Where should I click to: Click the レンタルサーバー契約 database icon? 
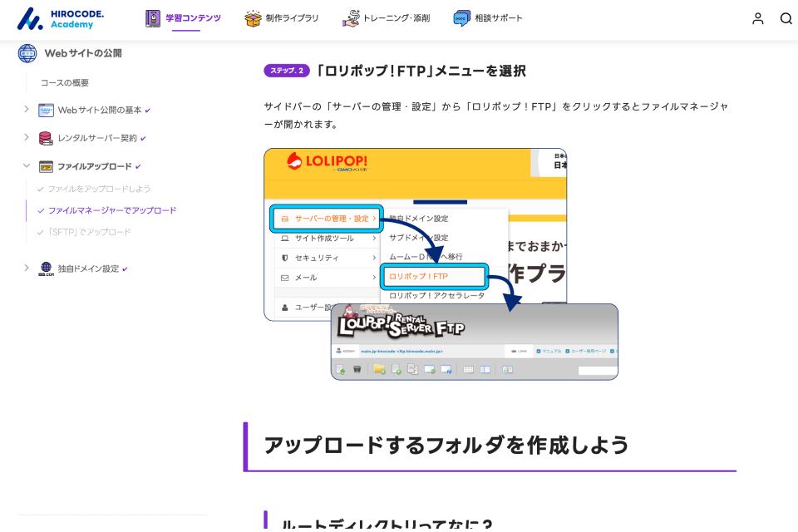click(46, 138)
